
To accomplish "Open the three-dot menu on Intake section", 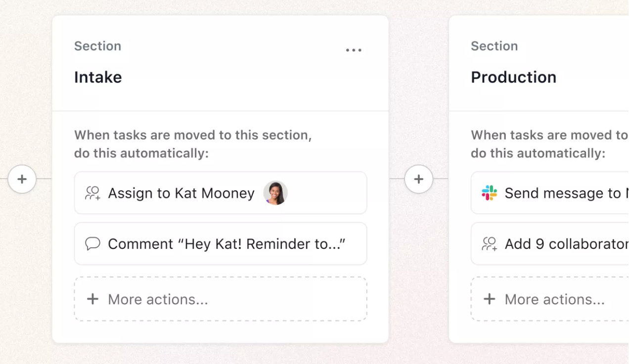I will (354, 49).
